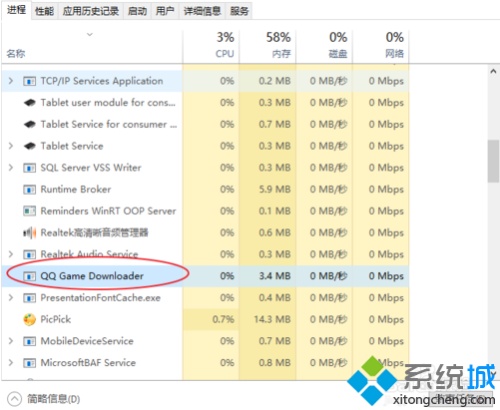500x410 pixels.
Task: Click MobileDeviceService's 0.7 MB memory value
Action: coord(275,341)
